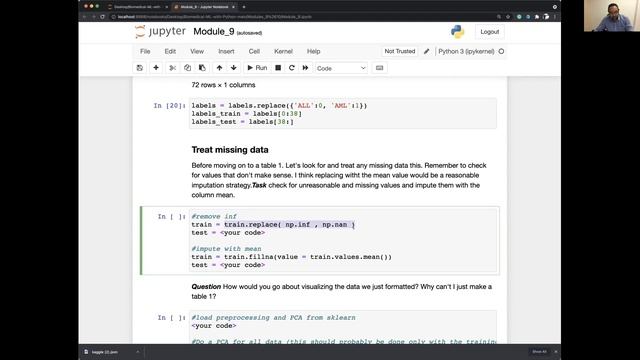Viewport: 640px width, 360px height.
Task: Interrupt the kernel with stop icon
Action: point(278,68)
